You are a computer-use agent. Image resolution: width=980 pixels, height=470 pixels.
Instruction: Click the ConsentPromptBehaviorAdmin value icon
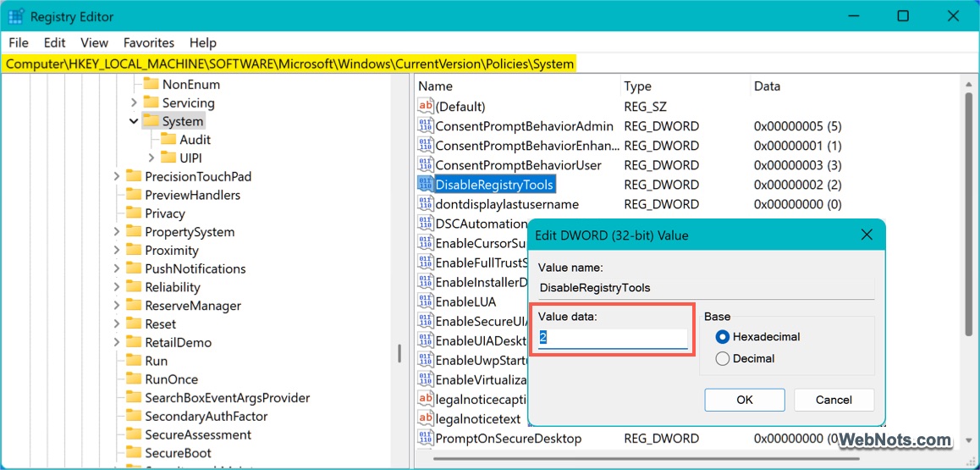tap(426, 125)
